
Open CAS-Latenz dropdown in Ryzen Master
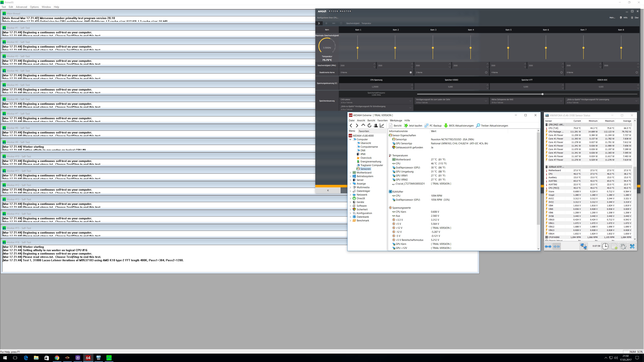tap(410, 101)
